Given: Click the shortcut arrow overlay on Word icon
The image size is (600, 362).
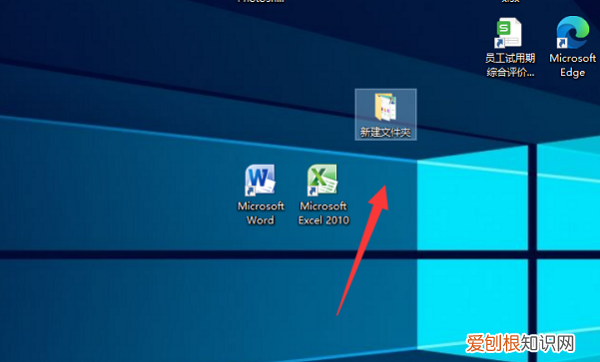Looking at the screenshot, I should coord(250,191).
